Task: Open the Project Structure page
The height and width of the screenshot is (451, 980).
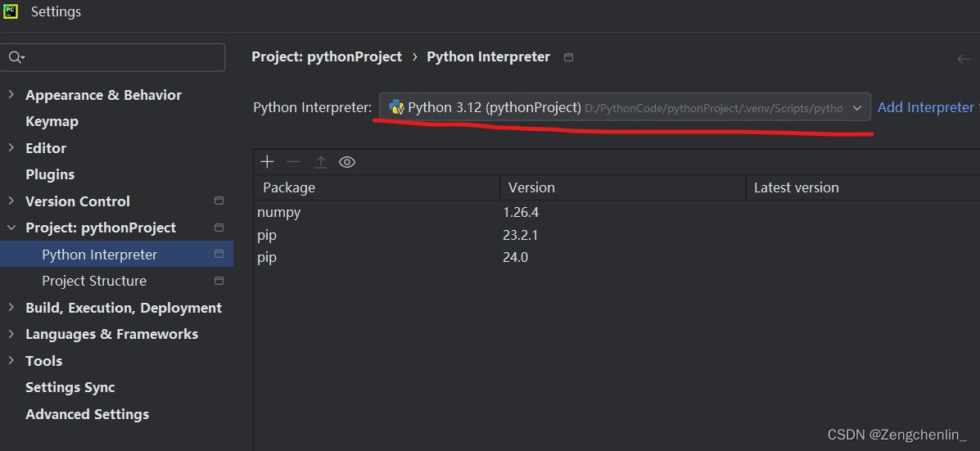Action: coord(94,281)
